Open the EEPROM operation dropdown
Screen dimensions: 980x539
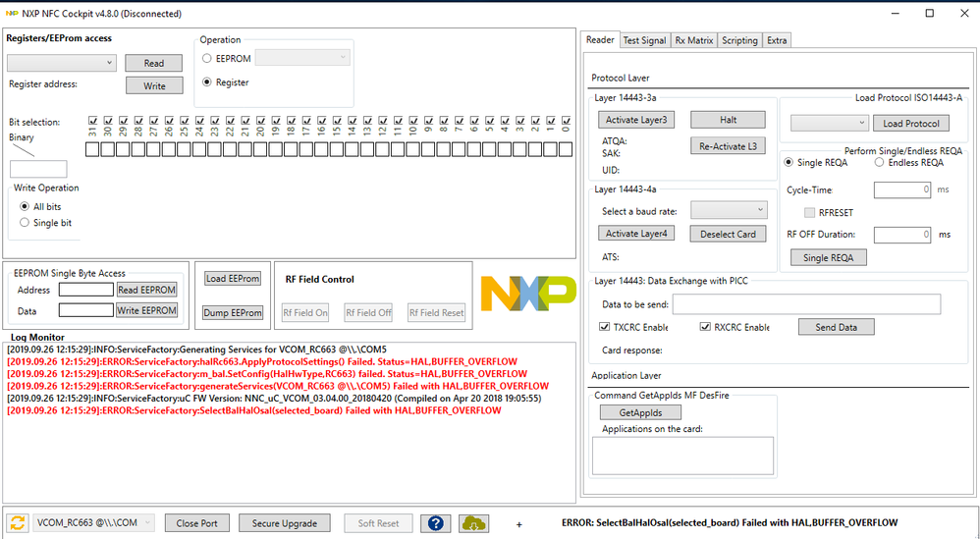click(x=302, y=58)
